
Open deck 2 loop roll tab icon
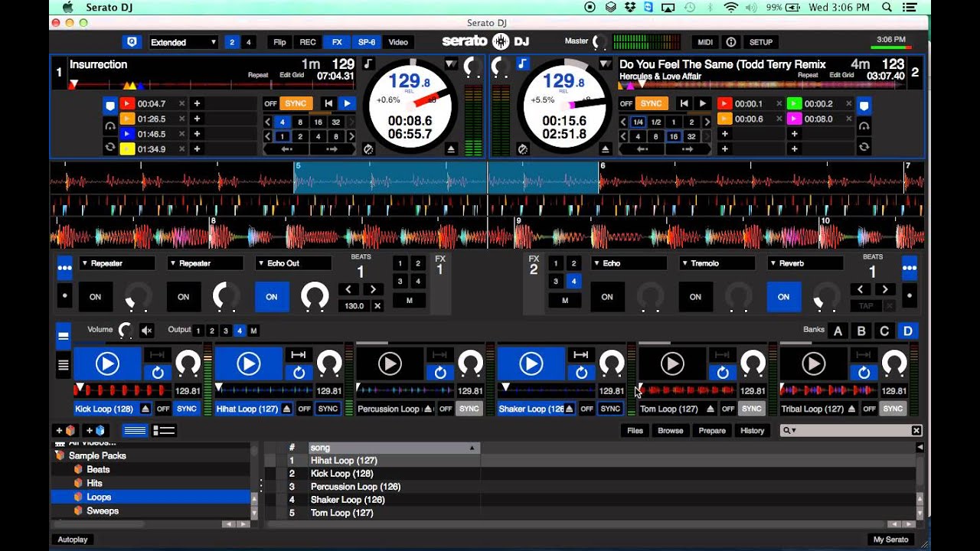point(864,147)
